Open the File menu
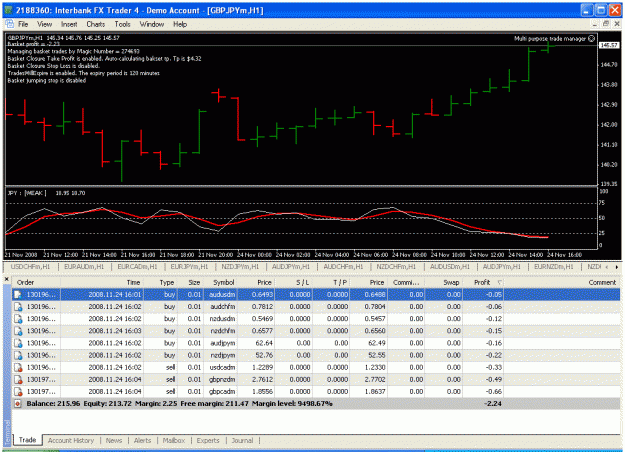625x452 pixels. pos(23,24)
